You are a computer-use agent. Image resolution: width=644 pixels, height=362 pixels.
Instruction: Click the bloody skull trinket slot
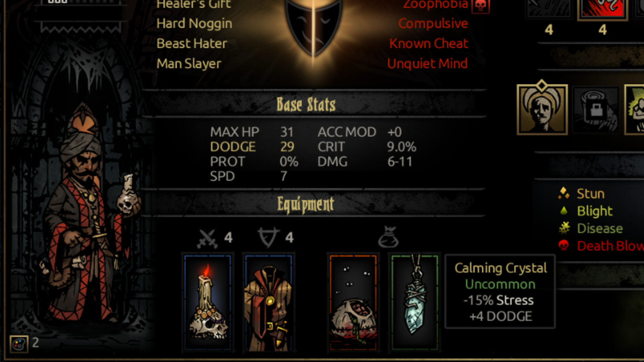click(x=353, y=303)
